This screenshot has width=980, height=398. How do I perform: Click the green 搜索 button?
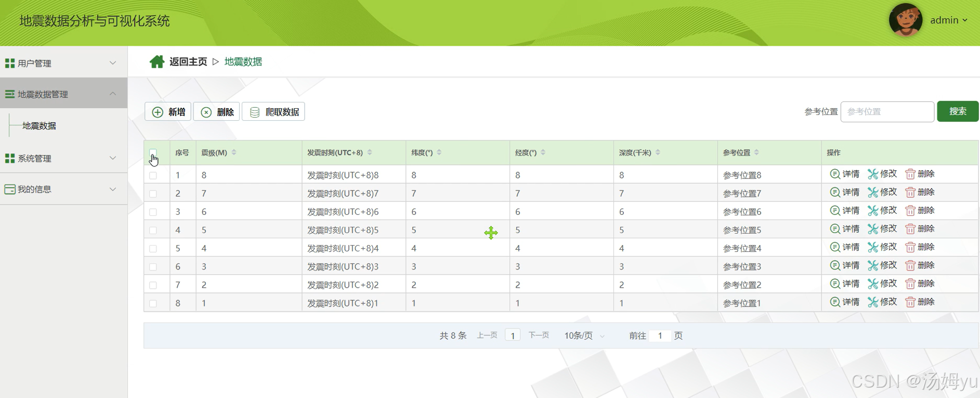click(x=958, y=111)
